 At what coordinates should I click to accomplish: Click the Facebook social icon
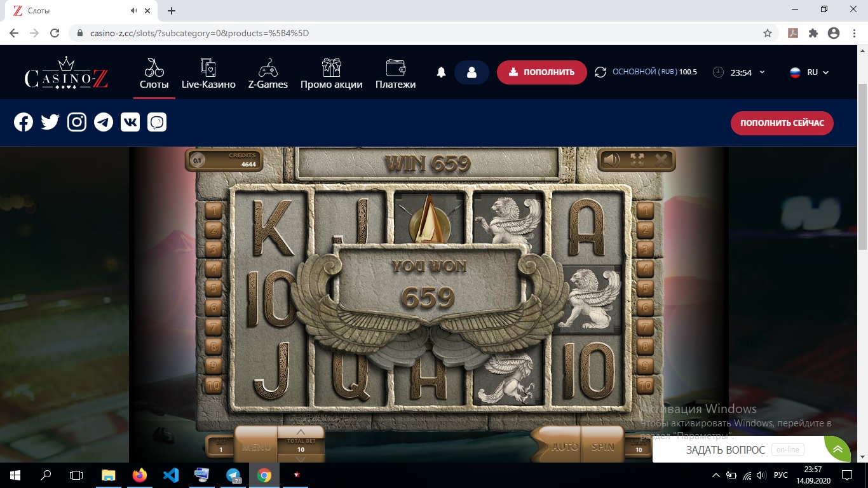pyautogui.click(x=24, y=122)
